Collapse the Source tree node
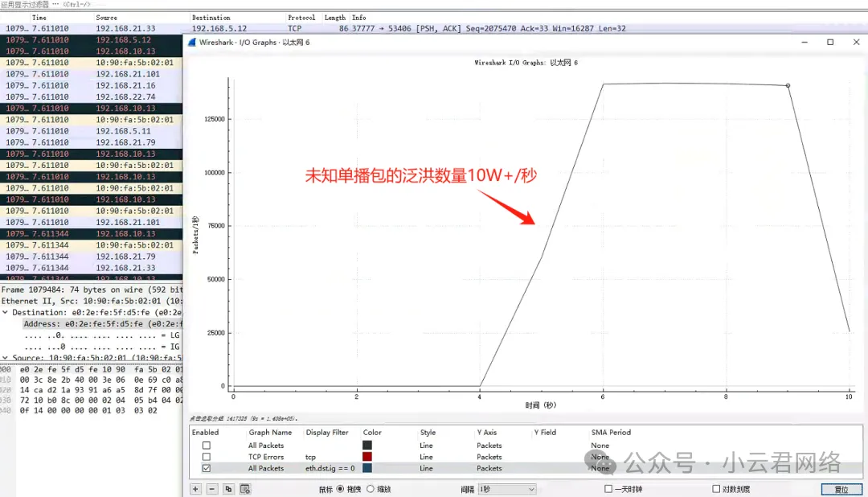The image size is (868, 497). point(5,358)
